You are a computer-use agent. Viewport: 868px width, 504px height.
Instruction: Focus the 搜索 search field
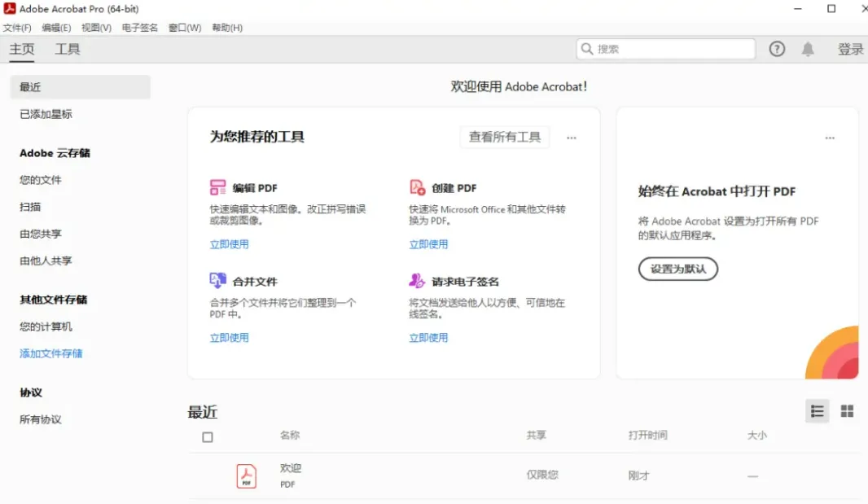pos(666,49)
